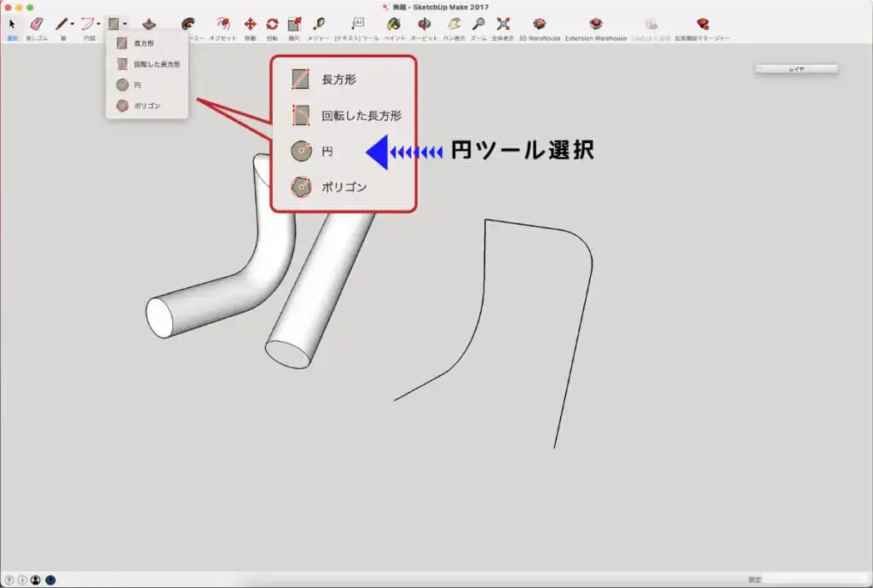Viewport: 873px width, 588px height.
Task: Choose the Move tool
Action: click(x=250, y=25)
